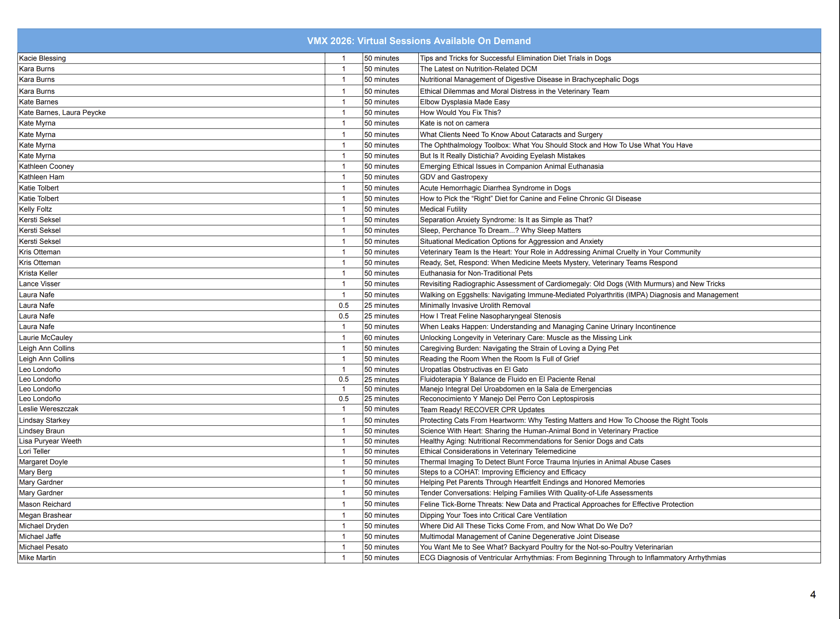Screen dimensions: 840x619
Task: Select the 'Medical Futility' session title
Action: [x=443, y=209]
